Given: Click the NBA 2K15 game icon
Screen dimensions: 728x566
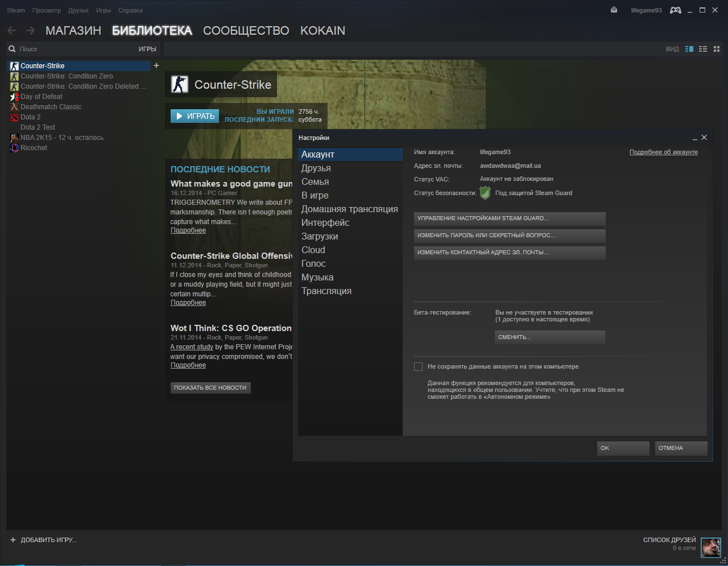Looking at the screenshot, I should click(x=14, y=138).
